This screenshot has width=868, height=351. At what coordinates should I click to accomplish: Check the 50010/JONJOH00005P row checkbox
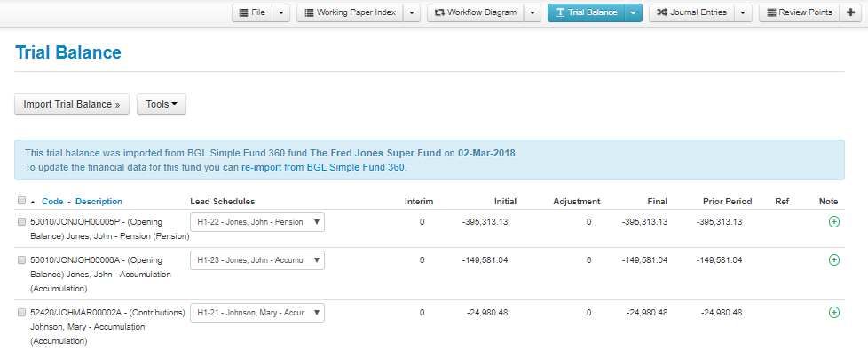[21, 222]
